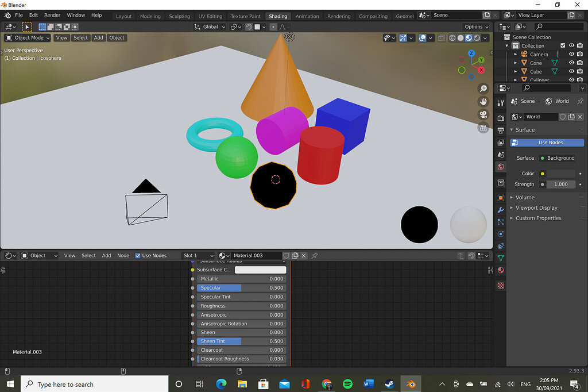This screenshot has height=392, width=588.
Task: Open the Output Properties panel icon
Action: point(500,131)
